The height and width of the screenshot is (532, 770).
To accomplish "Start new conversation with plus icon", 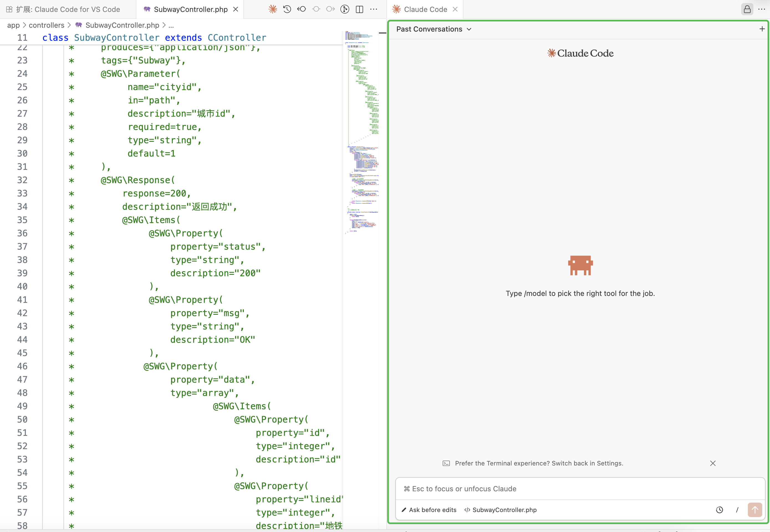I will [x=762, y=29].
